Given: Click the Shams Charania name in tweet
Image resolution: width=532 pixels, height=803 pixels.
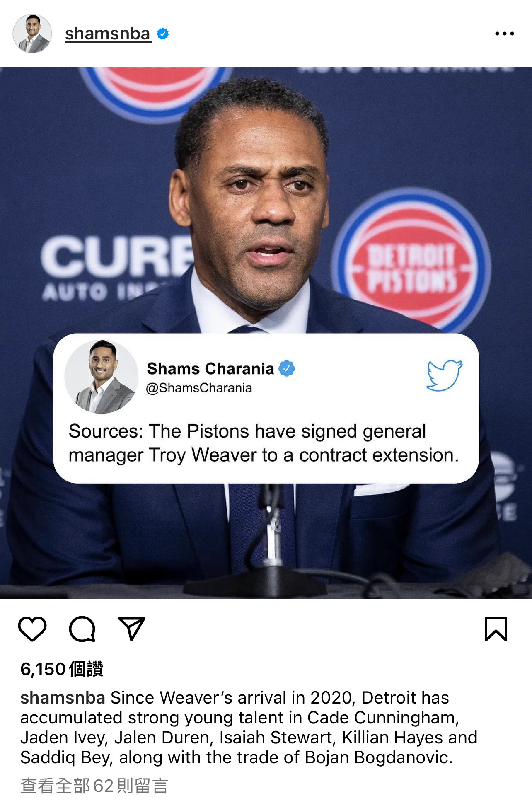Looking at the screenshot, I should [x=210, y=368].
